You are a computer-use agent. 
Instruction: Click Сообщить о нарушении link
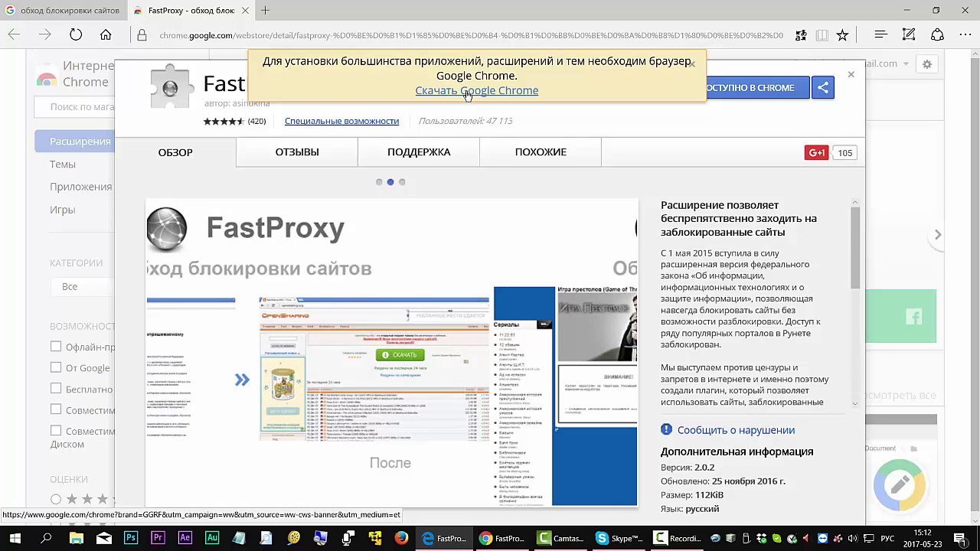click(736, 430)
